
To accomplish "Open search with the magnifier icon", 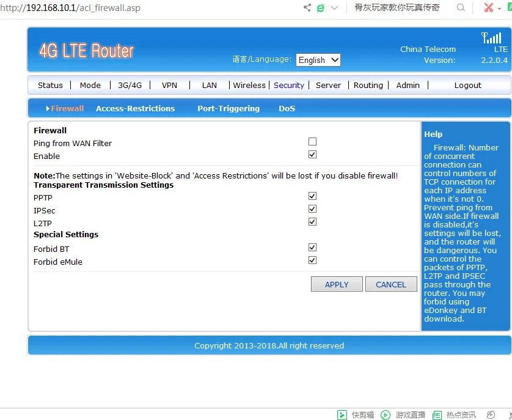I will (460, 8).
